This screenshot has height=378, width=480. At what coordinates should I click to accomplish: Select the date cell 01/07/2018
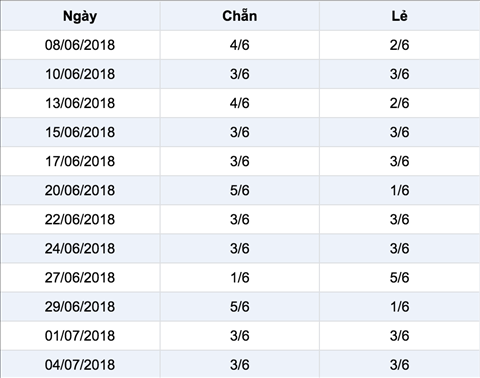[x=80, y=336]
